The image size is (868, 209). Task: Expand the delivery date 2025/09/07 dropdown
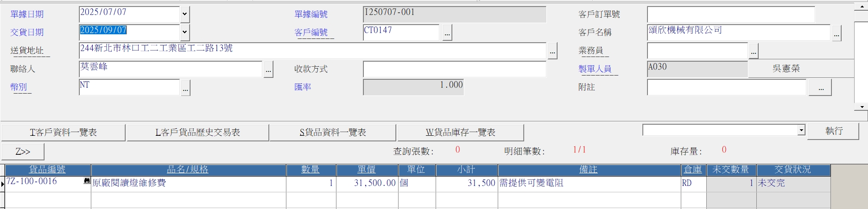click(184, 32)
